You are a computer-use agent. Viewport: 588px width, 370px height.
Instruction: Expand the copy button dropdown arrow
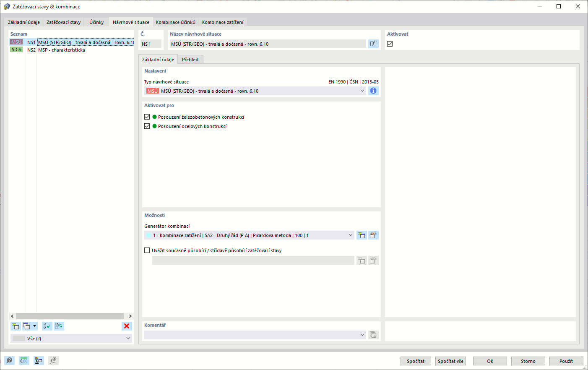(34, 326)
